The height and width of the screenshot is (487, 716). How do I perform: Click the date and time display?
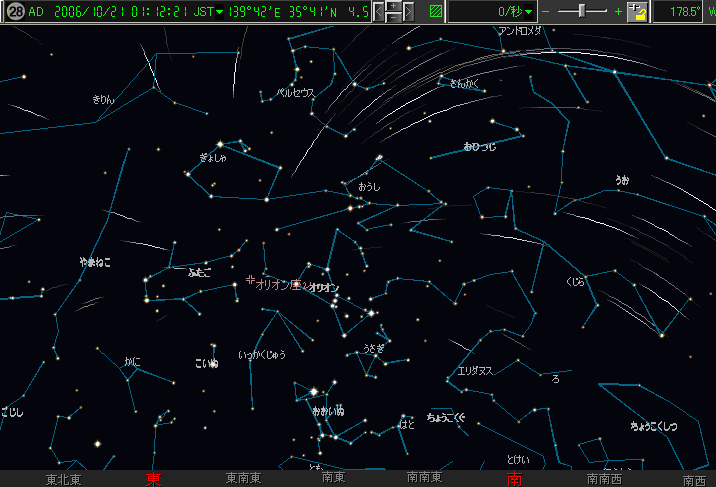pyautogui.click(x=120, y=12)
